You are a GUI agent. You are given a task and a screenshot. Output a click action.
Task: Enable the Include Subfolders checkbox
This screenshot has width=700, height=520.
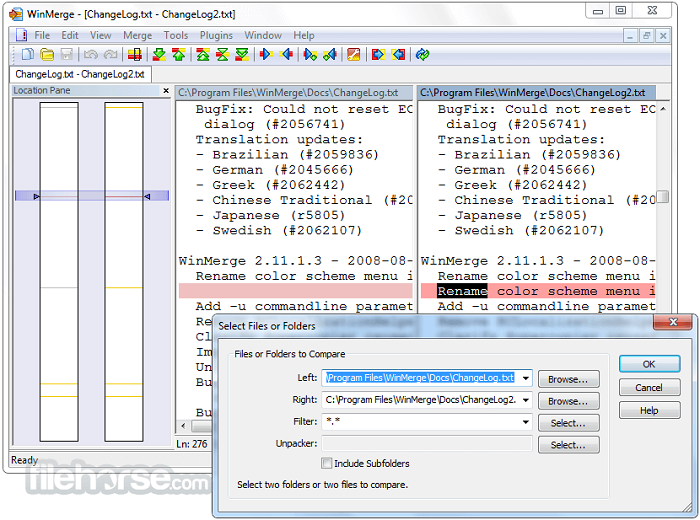(327, 463)
